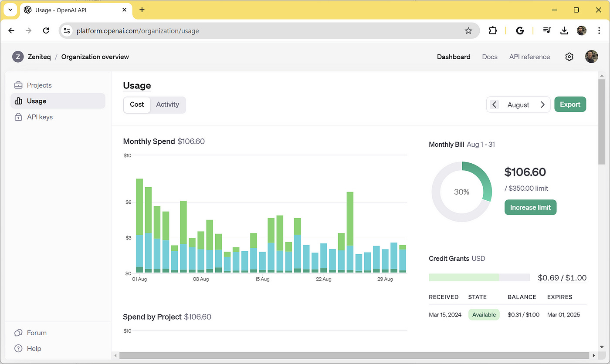Select the Usage bar-chart icon in sidebar
Screen dimensions: 610x364
coord(18,101)
